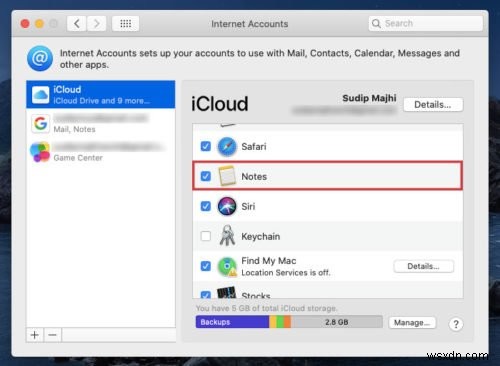This screenshot has width=500, height=366.
Task: Click the 2.8 GB free storage segment
Action: point(337,322)
